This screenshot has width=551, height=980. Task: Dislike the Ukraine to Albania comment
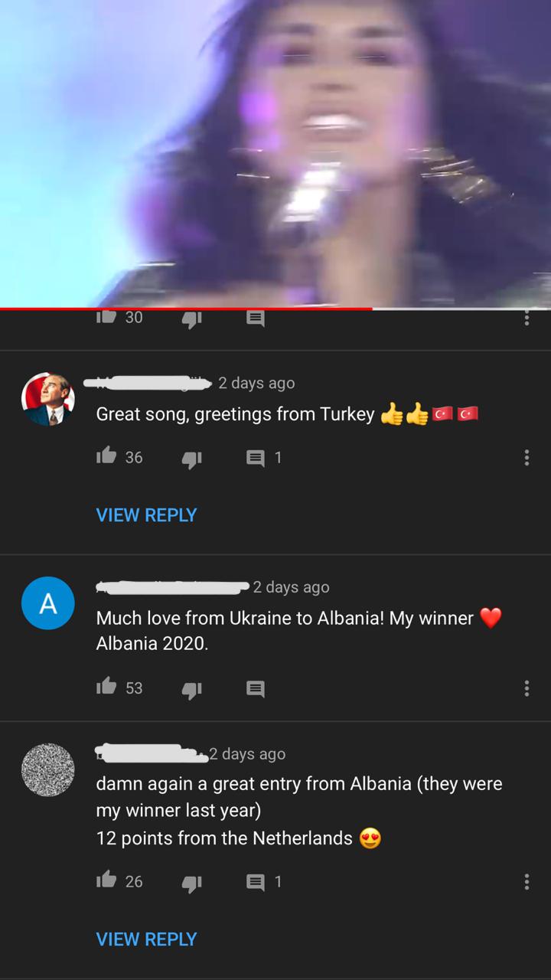[x=191, y=689]
